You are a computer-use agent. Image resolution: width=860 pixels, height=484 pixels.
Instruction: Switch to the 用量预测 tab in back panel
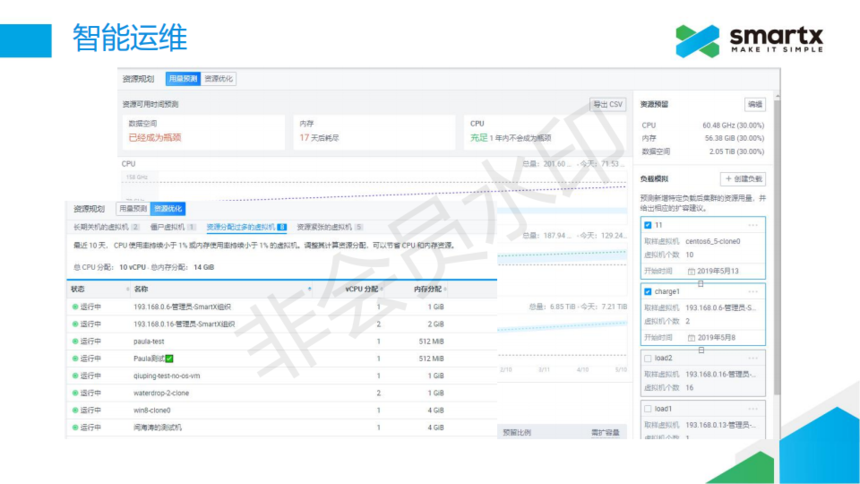tap(183, 78)
